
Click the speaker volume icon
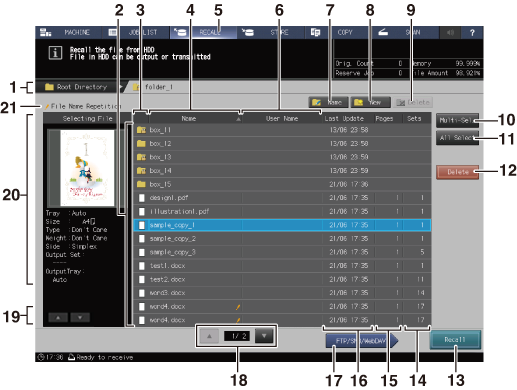point(450,33)
